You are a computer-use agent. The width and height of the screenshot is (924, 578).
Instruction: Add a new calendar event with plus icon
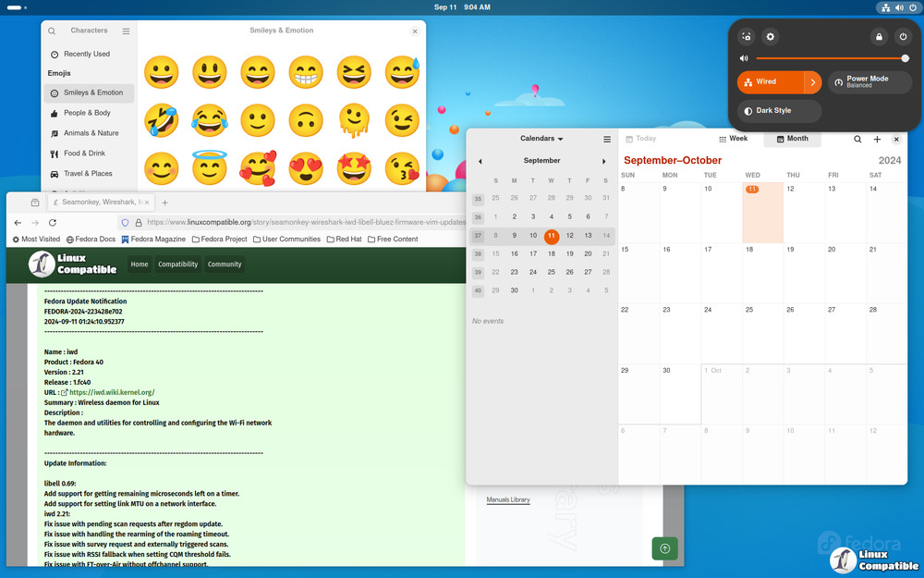[x=877, y=140]
